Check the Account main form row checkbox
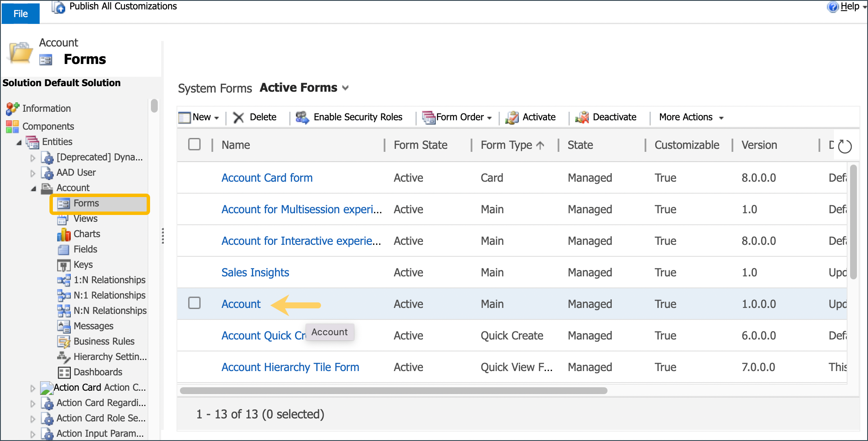This screenshot has width=868, height=441. coord(194,303)
